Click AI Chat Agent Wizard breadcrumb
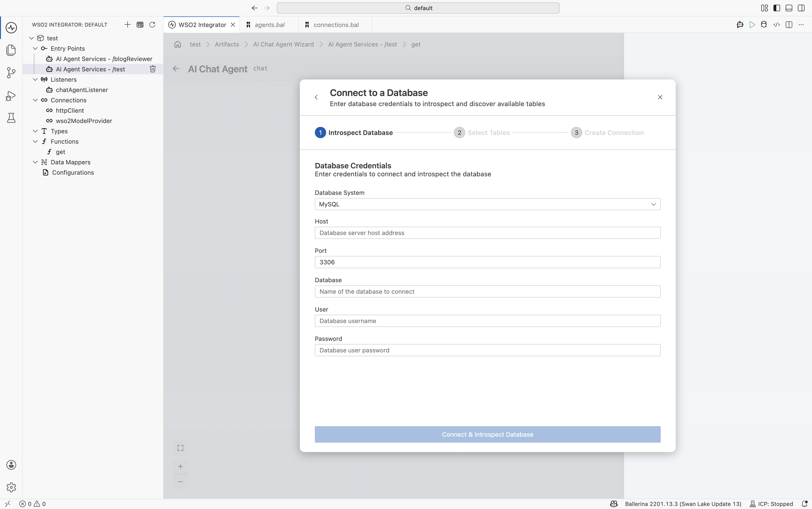The width and height of the screenshot is (812, 509). (x=283, y=44)
